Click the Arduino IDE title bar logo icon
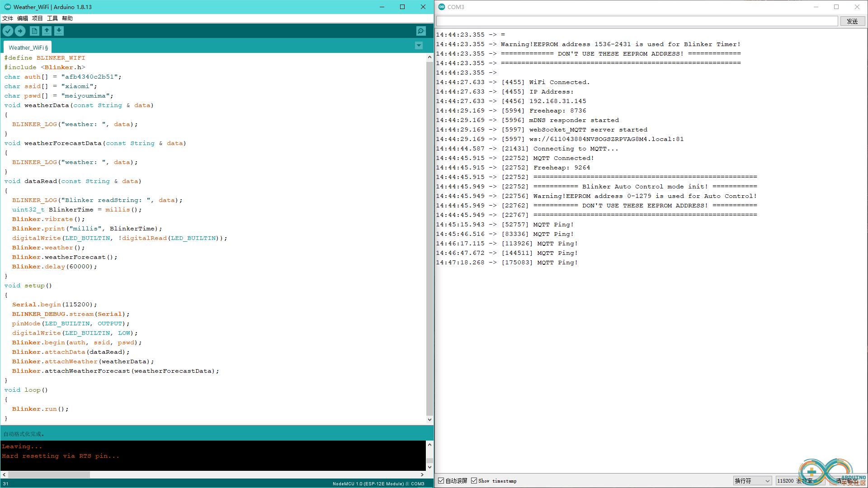Viewport: 868px width, 488px height. [7, 7]
